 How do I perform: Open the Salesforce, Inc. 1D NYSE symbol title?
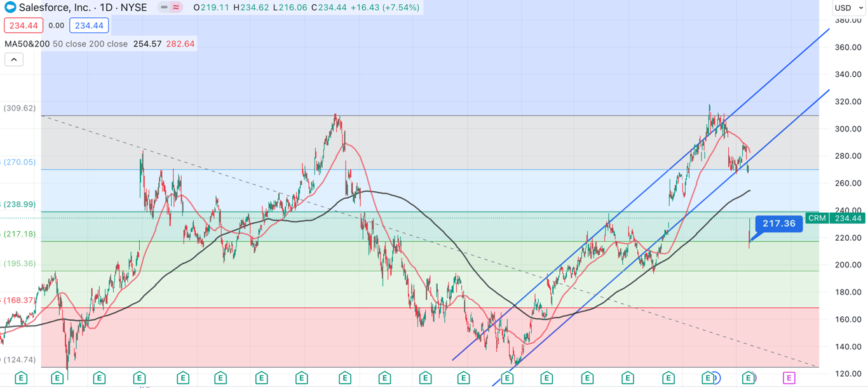[x=83, y=8]
